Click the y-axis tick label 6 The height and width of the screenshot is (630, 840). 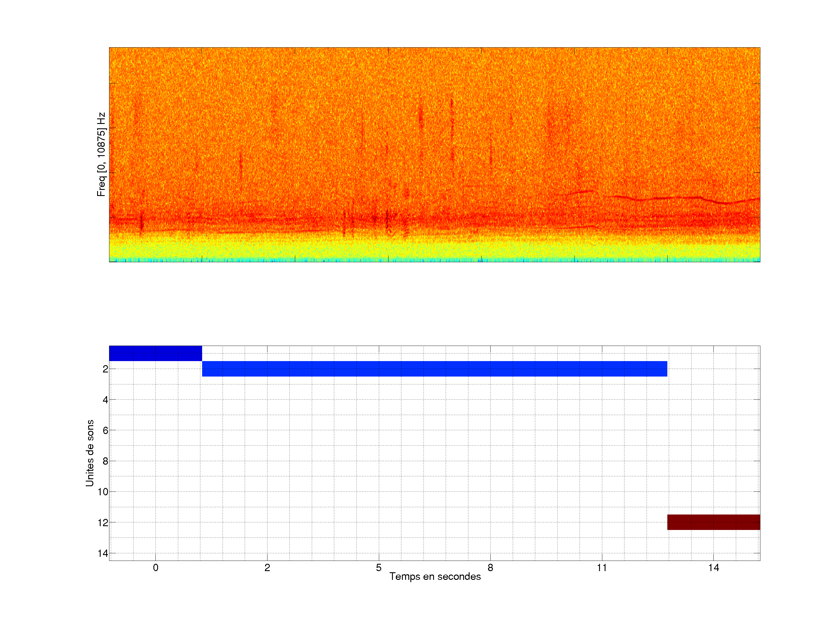105,430
